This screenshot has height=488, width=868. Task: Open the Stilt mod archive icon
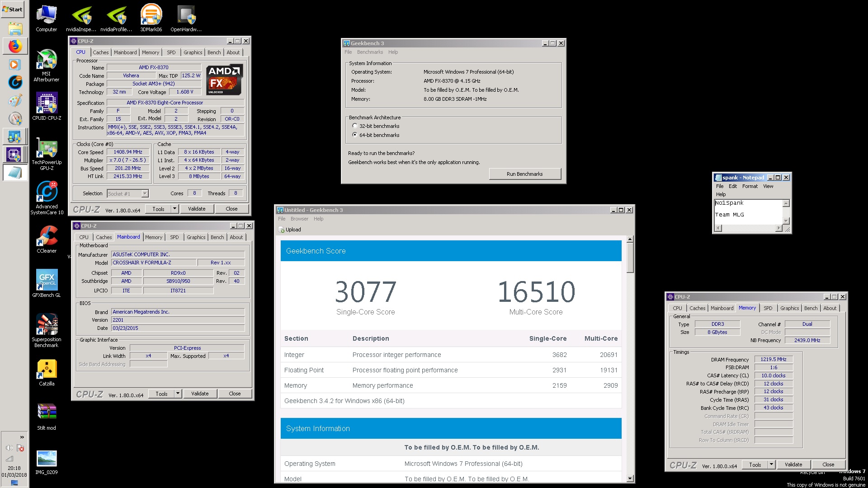coord(47,417)
